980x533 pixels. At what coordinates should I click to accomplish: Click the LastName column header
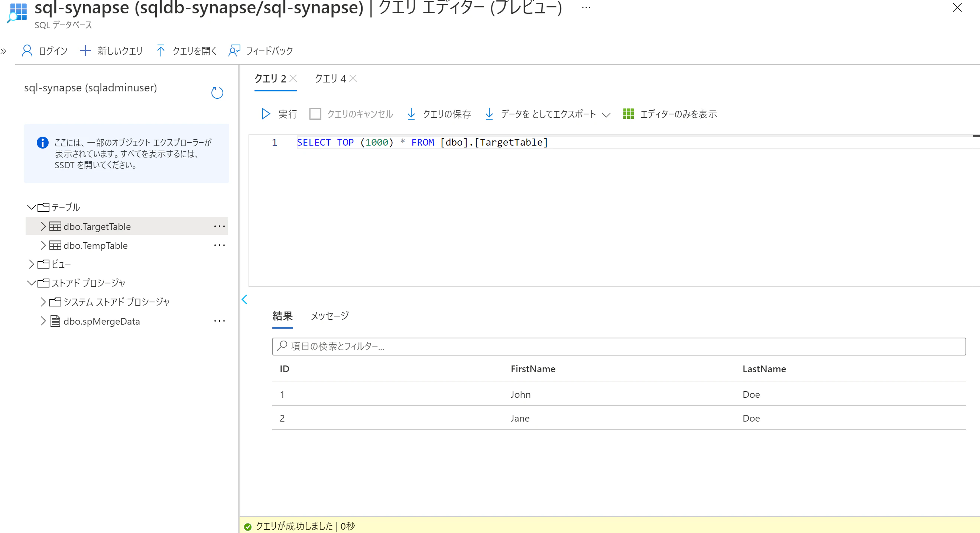764,369
